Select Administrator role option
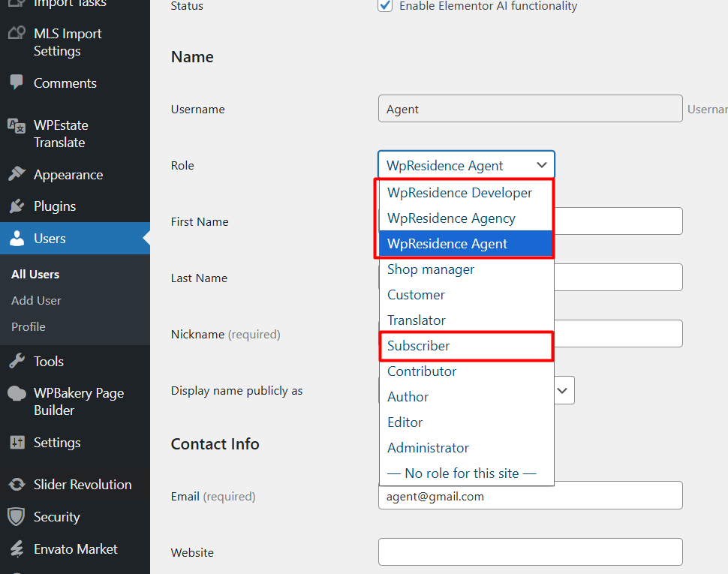Viewport: 728px width, 574px height. 466,448
